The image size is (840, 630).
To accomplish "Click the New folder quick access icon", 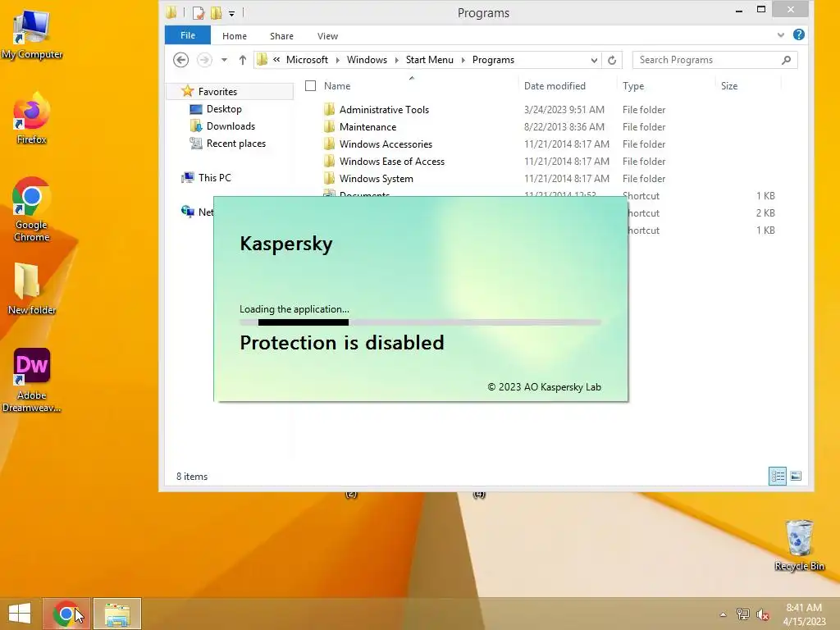I will click(217, 13).
